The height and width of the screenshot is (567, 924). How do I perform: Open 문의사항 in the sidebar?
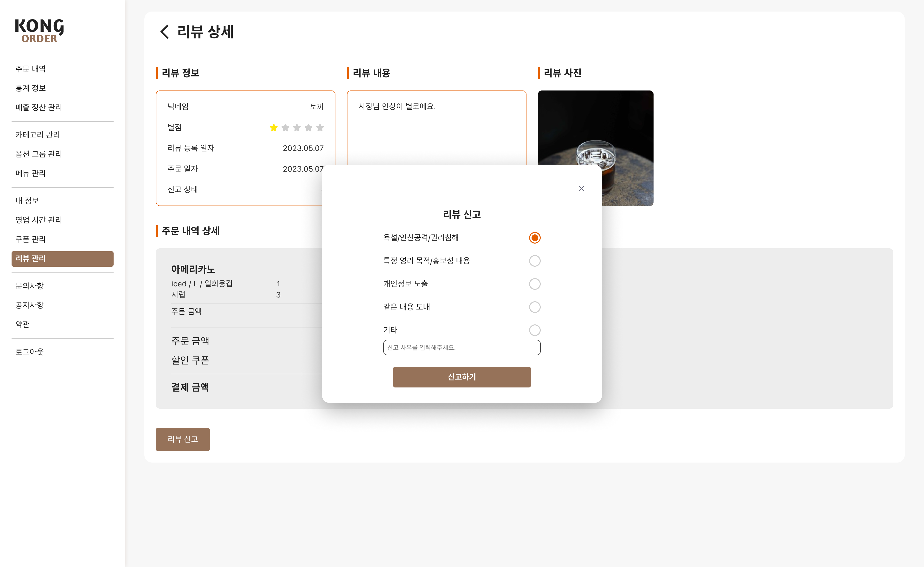[29, 286]
